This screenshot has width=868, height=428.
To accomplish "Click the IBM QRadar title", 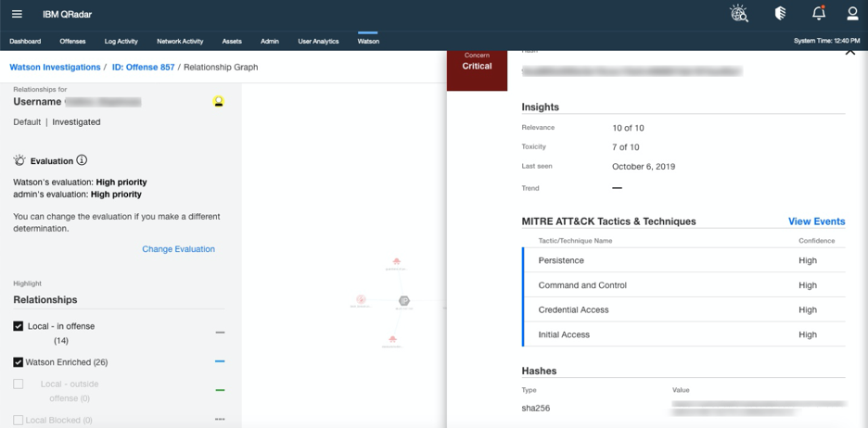I will 67,15.
